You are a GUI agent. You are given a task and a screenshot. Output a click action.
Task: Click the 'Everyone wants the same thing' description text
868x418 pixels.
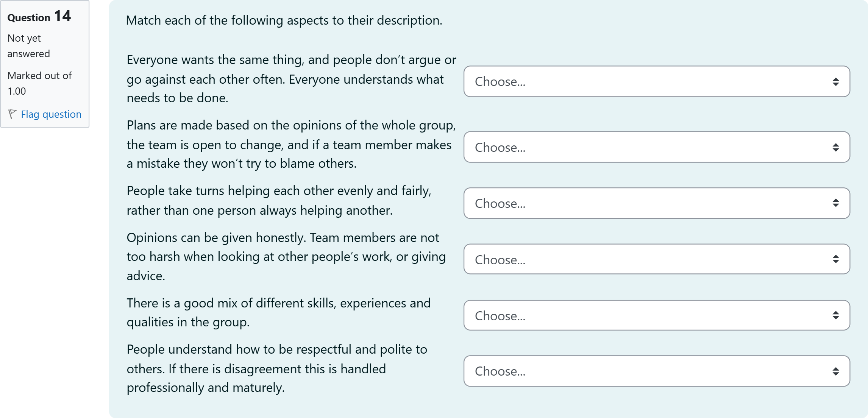tap(291, 79)
